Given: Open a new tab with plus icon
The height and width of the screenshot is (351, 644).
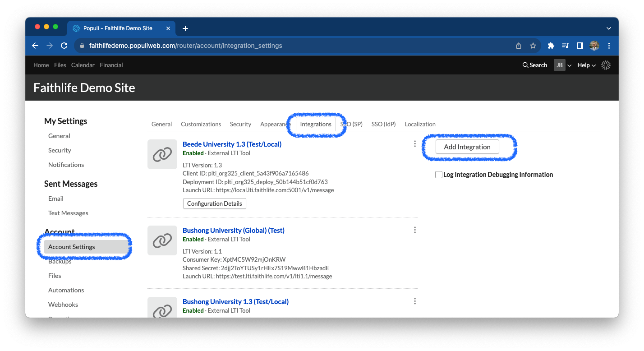Looking at the screenshot, I should (x=185, y=28).
